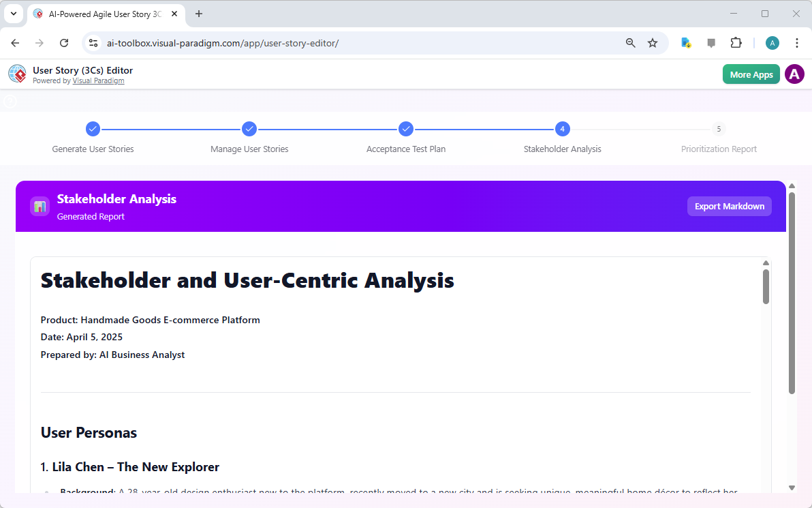Click the Stakeholder Analysis report icon
812x508 pixels.
(x=40, y=206)
